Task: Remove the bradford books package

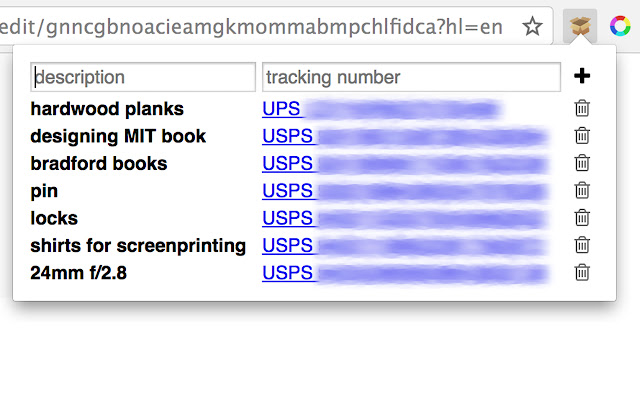Action: 582,163
